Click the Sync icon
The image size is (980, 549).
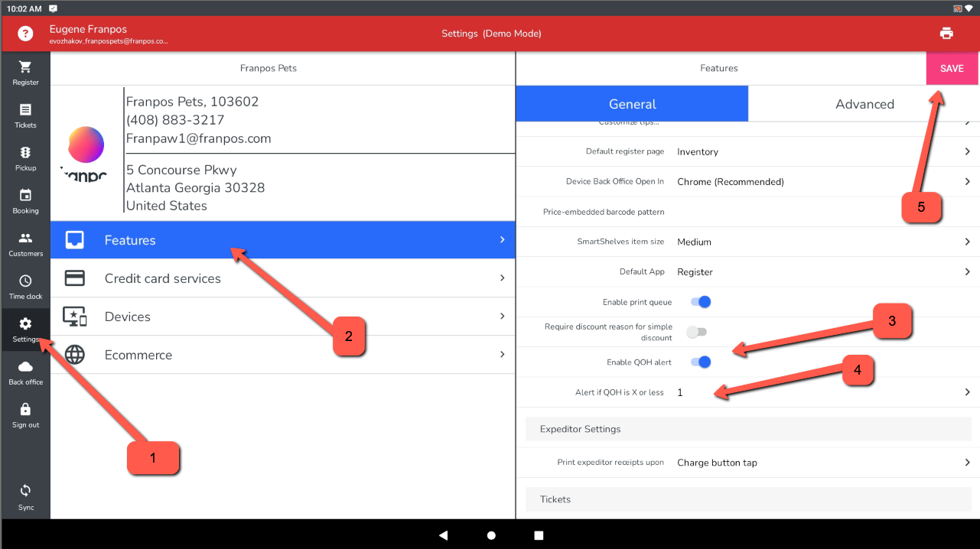pyautogui.click(x=25, y=491)
